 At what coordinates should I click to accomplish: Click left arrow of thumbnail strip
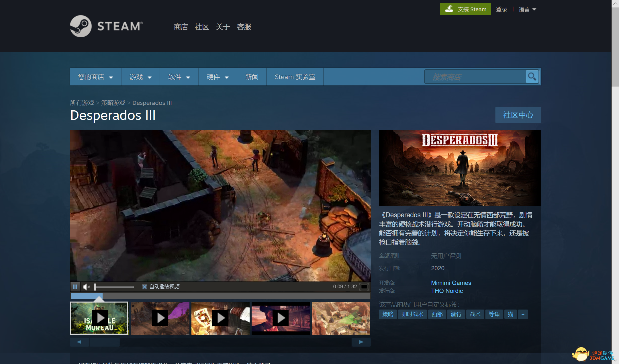(79, 342)
